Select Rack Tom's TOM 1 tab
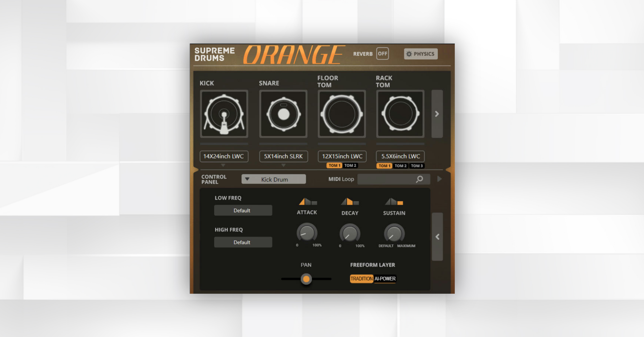644x337 pixels. (384, 166)
